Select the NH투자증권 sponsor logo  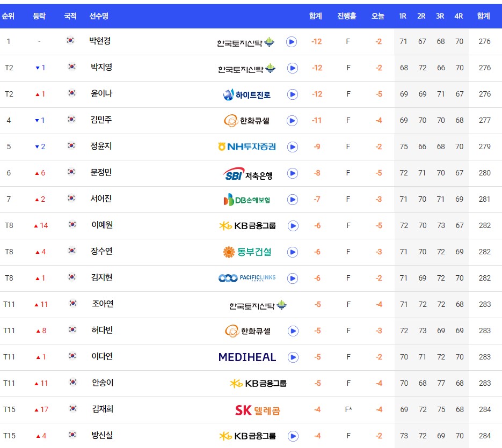tap(246, 146)
